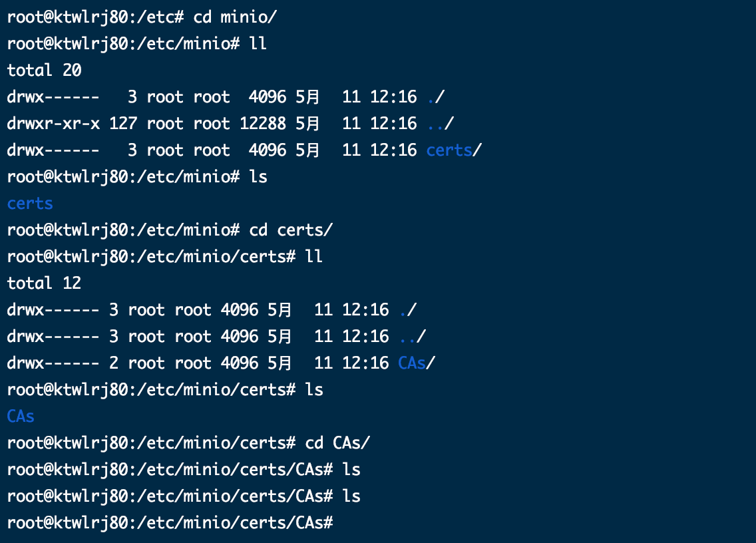This screenshot has width=756, height=543.
Task: Click the '../' parent entry in the minio listing
Action: pos(441,124)
